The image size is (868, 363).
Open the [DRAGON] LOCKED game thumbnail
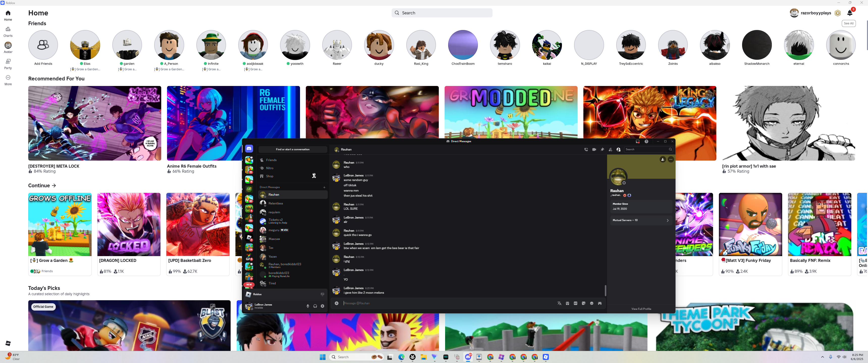click(129, 224)
